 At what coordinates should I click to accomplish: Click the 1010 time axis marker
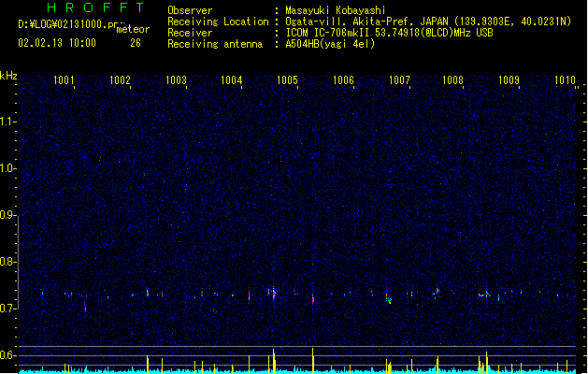click(565, 79)
